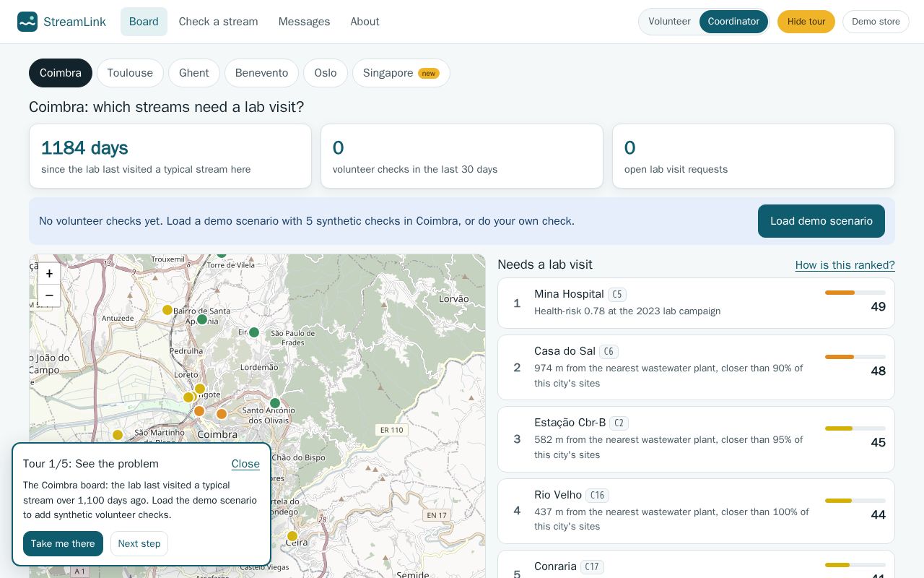Zoom in on the map with the plus button
The height and width of the screenshot is (578, 924).
(x=49, y=274)
